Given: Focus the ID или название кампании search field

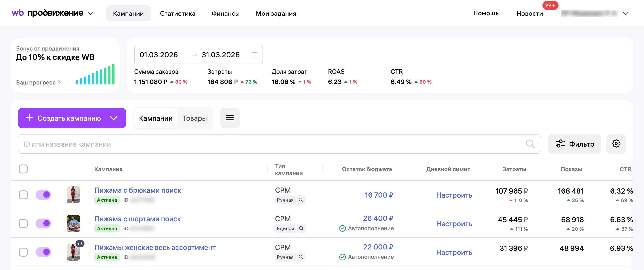Looking at the screenshot, I should [x=279, y=144].
